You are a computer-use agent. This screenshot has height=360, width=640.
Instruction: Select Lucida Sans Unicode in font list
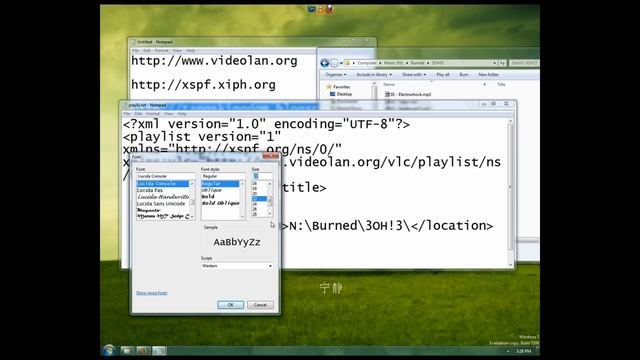coord(162,204)
